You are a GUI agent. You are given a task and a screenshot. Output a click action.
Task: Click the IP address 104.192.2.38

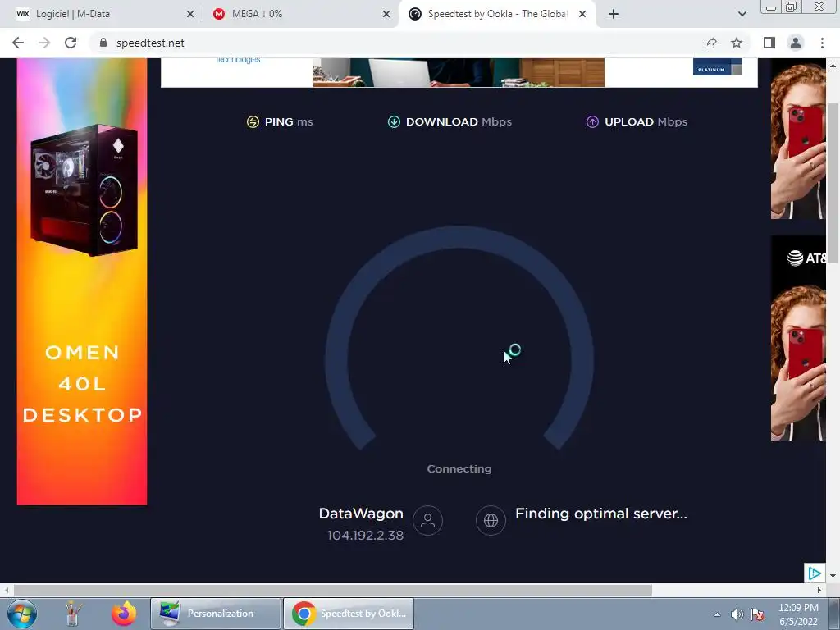(365, 535)
